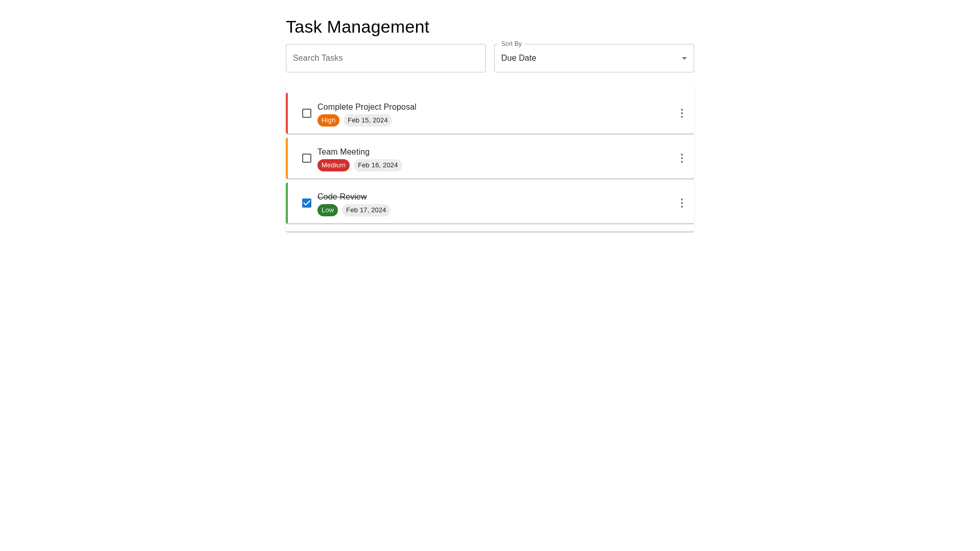The image size is (980, 551).
Task: Open more options for Complete Project Proposal
Action: [x=681, y=113]
